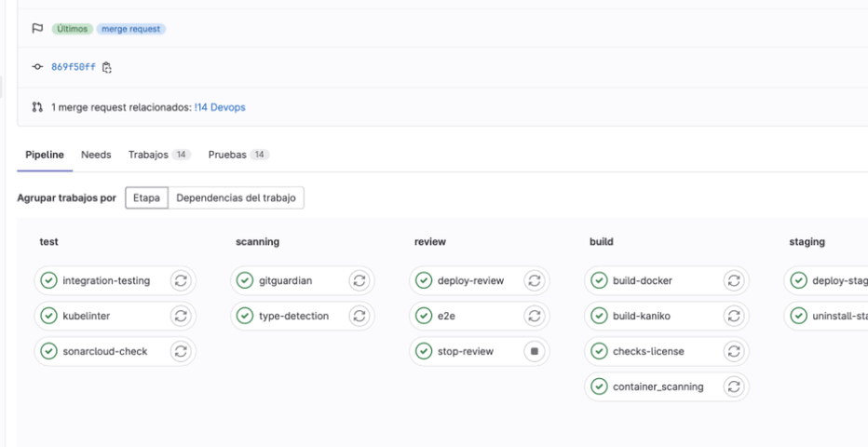Click the status check of type-detection
Screen dimensions: 868x447
click(245, 316)
